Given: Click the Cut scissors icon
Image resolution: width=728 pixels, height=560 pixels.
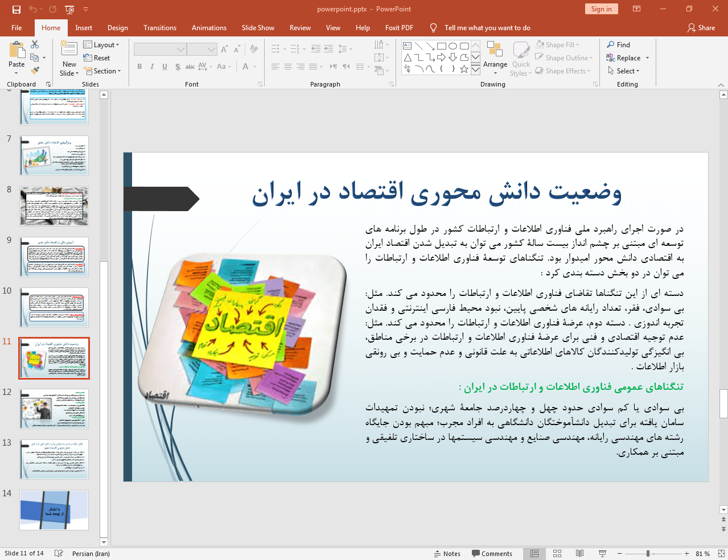Looking at the screenshot, I should [x=35, y=44].
